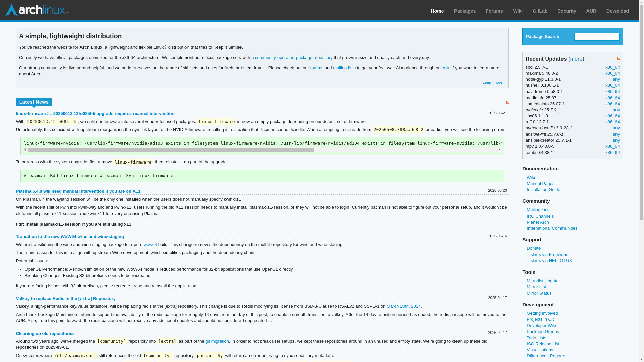Image resolution: width=644 pixels, height=362 pixels.
Task: Open the Valkey replaces Redis news
Action: pos(66,299)
